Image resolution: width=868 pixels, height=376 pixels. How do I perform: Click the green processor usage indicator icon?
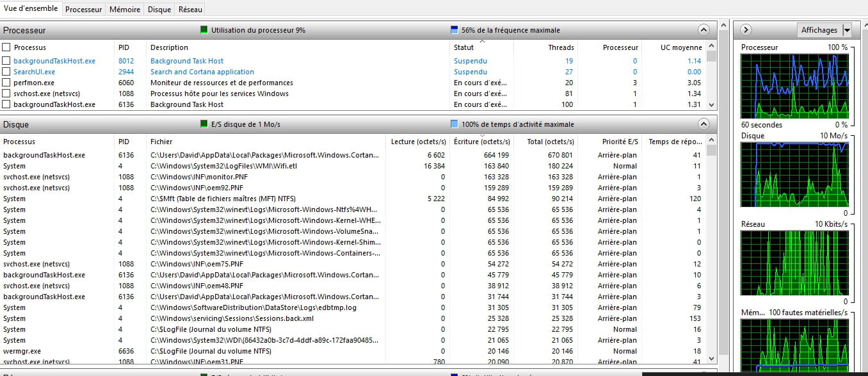204,30
